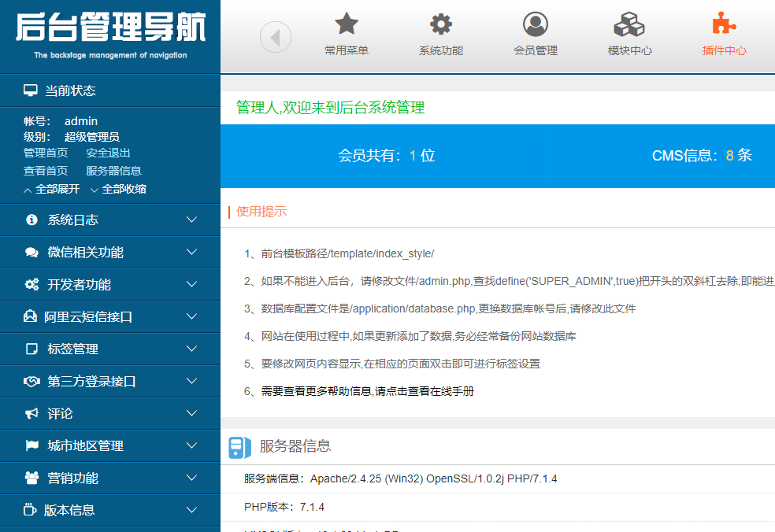Click the 插件中心 puzzle icon
The image size is (775, 532).
724,24
